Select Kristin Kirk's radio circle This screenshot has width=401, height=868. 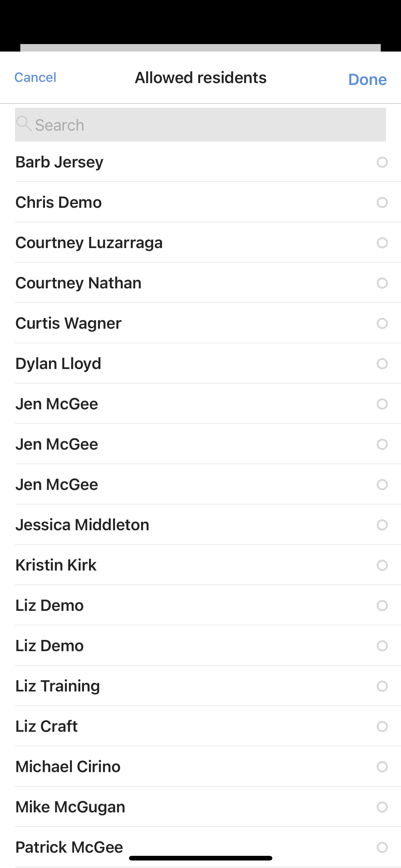click(x=382, y=565)
